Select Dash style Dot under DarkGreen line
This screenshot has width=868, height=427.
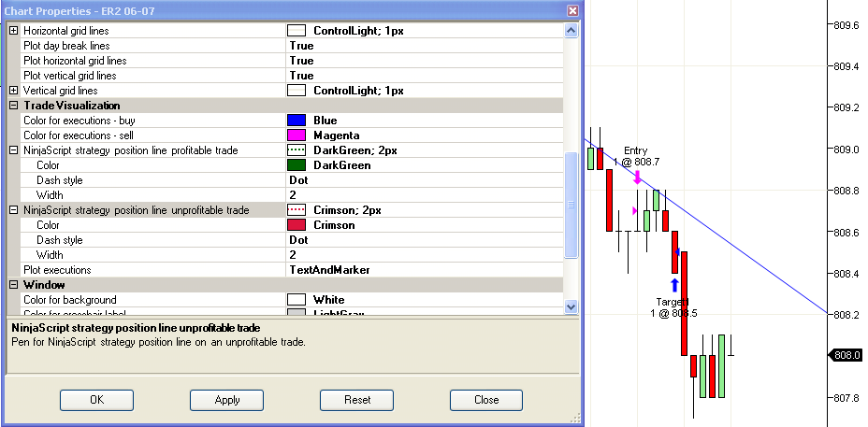coord(299,180)
